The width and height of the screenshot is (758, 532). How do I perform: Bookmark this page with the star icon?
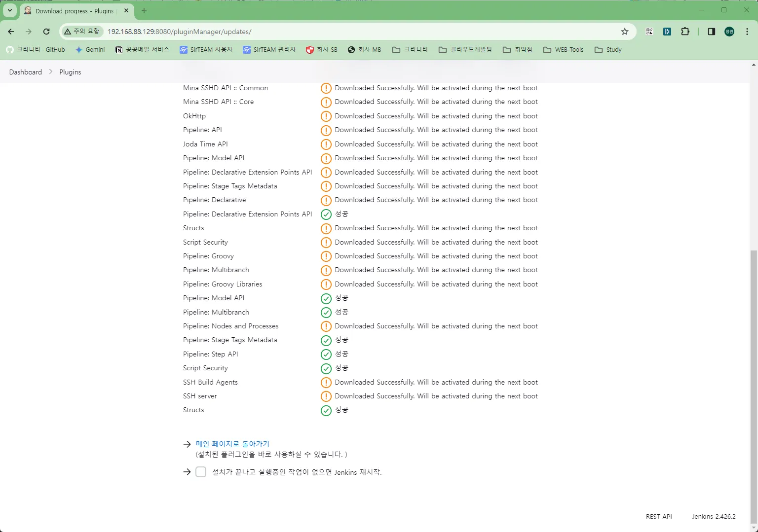pos(625,32)
